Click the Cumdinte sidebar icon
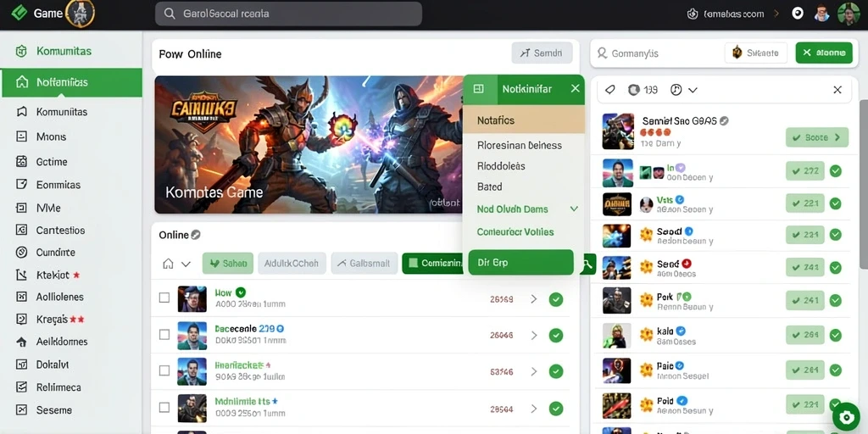868x434 pixels. (x=21, y=253)
